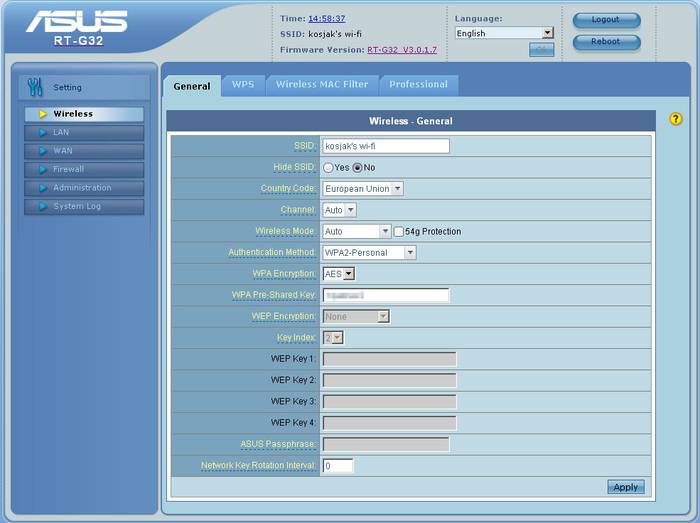This screenshot has width=700, height=523.
Task: Select the No radio for Hide SSID
Action: (357, 168)
